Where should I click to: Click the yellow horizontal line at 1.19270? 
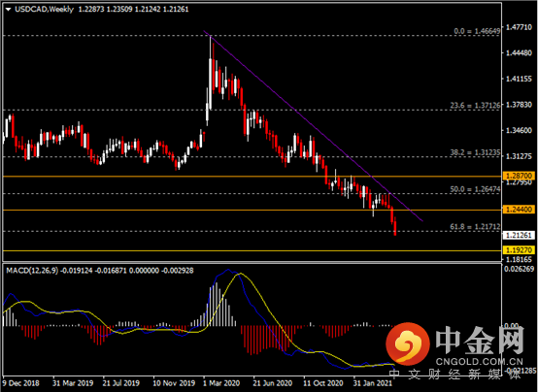(252, 250)
